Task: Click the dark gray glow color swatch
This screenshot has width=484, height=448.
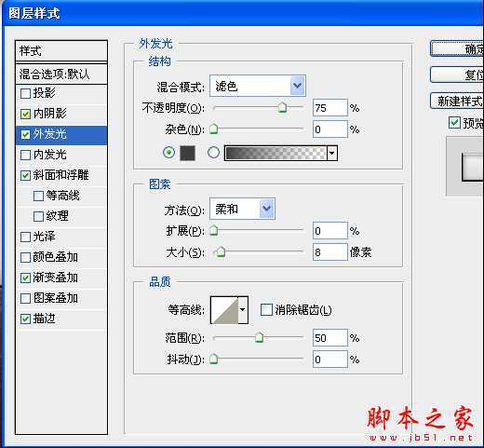Action: 188,153
